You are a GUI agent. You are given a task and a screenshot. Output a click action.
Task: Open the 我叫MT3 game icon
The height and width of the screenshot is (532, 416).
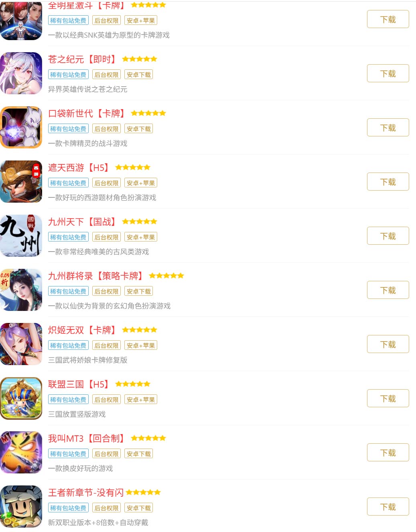coord(21,452)
